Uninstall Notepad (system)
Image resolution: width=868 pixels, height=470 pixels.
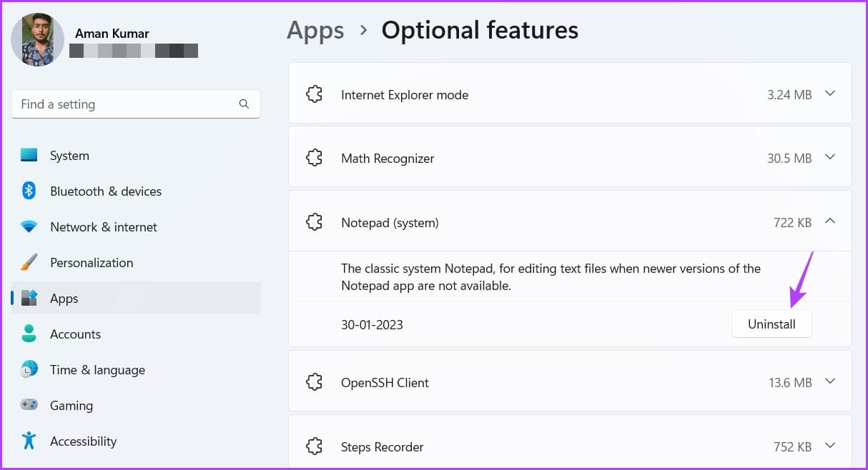[771, 324]
